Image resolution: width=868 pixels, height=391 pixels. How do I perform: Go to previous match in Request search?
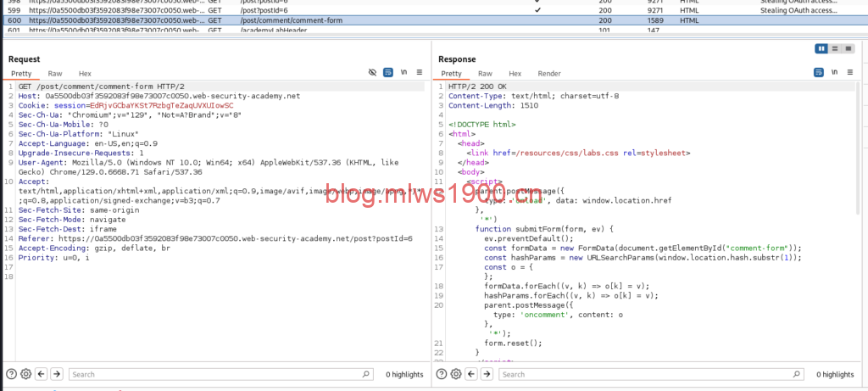tap(41, 374)
